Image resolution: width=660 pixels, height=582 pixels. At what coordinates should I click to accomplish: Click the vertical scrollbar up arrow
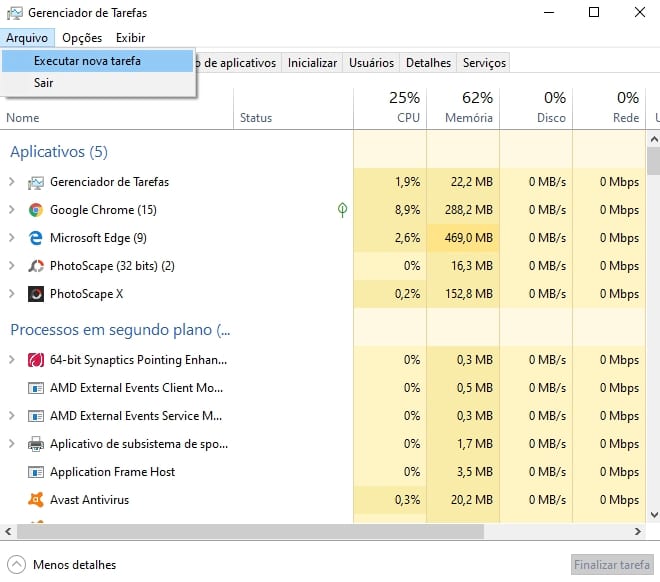[654, 139]
